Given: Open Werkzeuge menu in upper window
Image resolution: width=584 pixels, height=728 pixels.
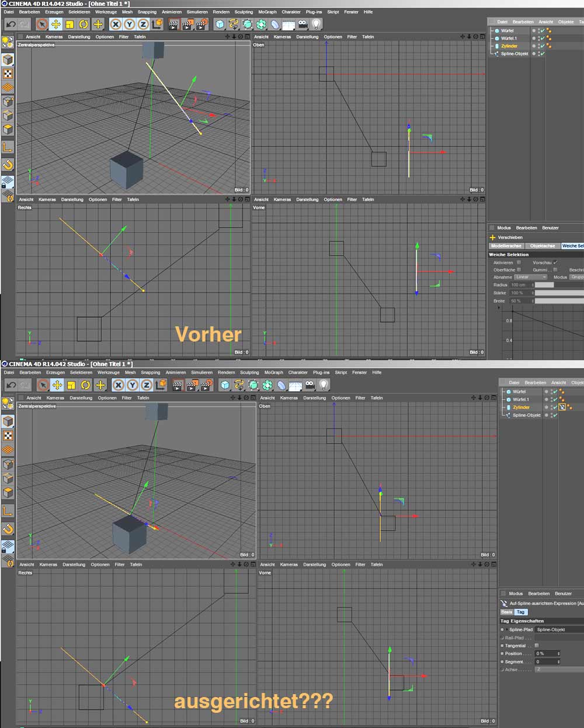Looking at the screenshot, I should coord(105,12).
